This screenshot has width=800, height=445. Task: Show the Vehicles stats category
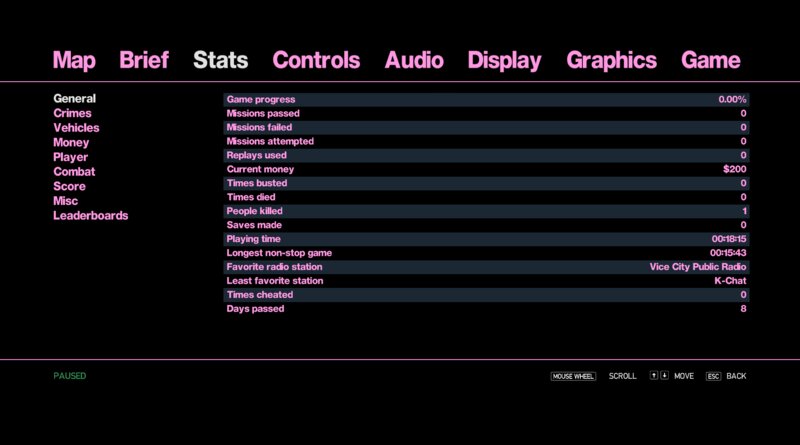77,128
